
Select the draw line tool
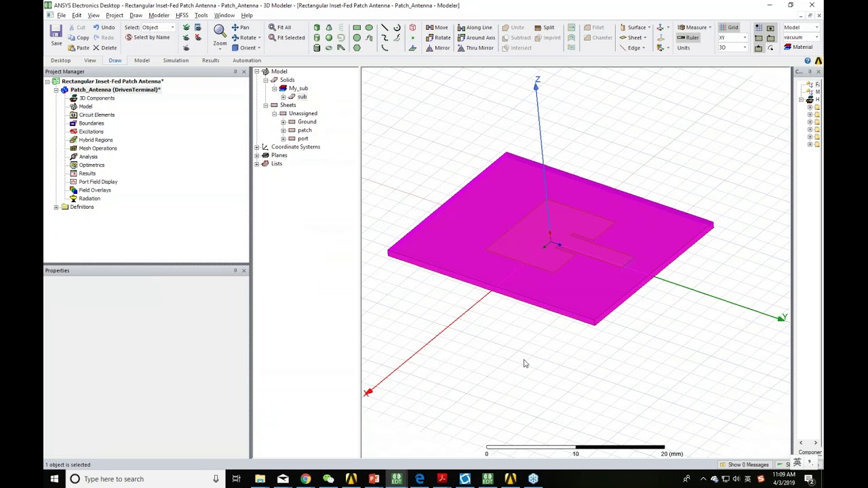(x=384, y=28)
